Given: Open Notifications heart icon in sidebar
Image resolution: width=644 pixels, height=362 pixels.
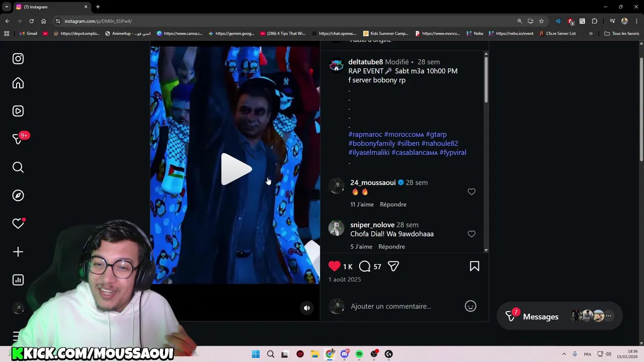Looking at the screenshot, I should coord(18,223).
